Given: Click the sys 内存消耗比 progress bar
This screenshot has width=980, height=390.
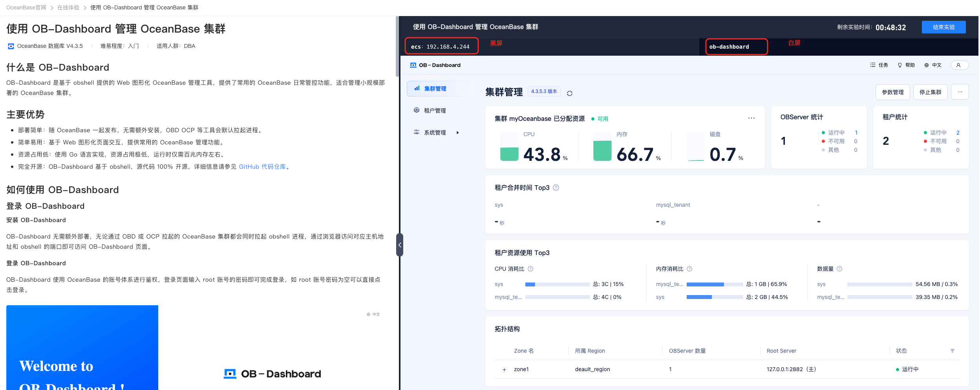Looking at the screenshot, I should tap(715, 297).
